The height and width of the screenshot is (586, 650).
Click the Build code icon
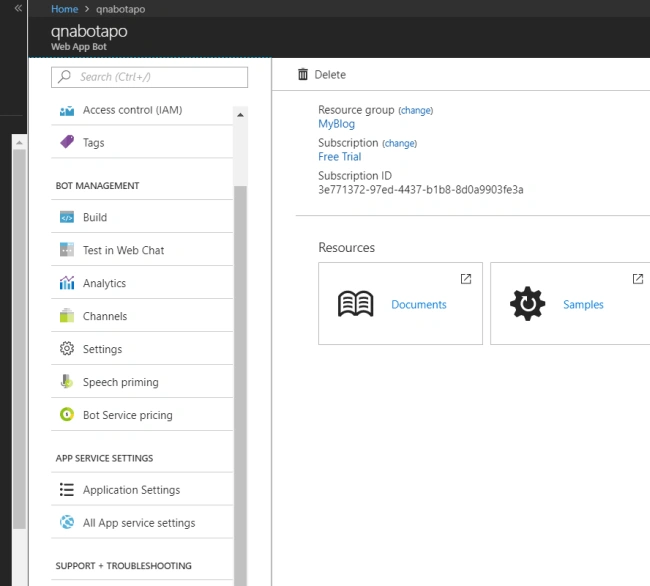(67, 217)
